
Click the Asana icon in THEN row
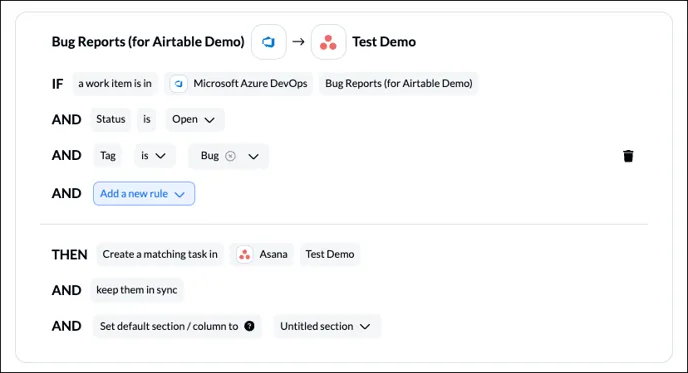pos(244,255)
